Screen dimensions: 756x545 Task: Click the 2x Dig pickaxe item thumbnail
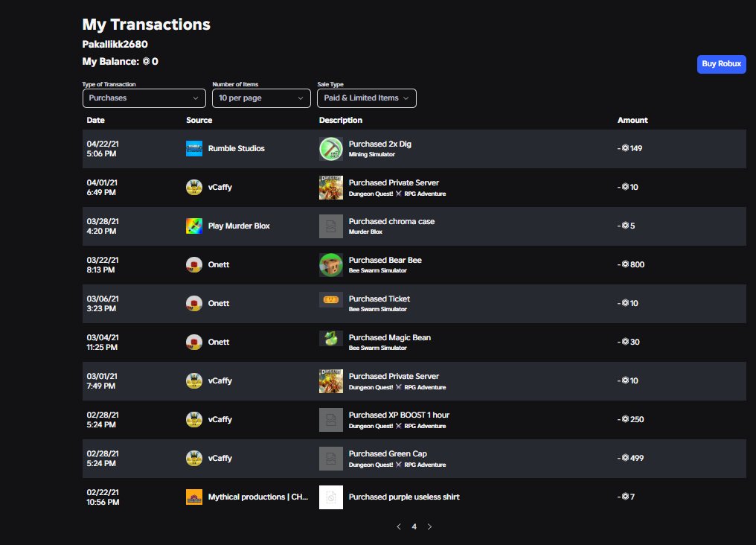click(x=331, y=149)
